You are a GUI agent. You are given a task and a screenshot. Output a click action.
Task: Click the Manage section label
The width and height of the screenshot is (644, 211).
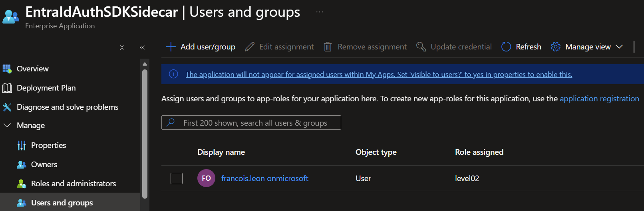[31, 125]
